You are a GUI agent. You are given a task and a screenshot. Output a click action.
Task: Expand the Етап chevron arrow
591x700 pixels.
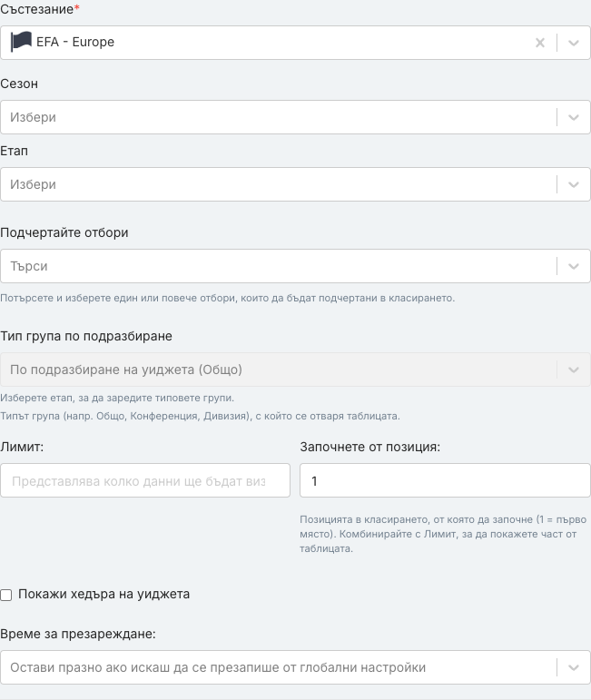click(574, 185)
